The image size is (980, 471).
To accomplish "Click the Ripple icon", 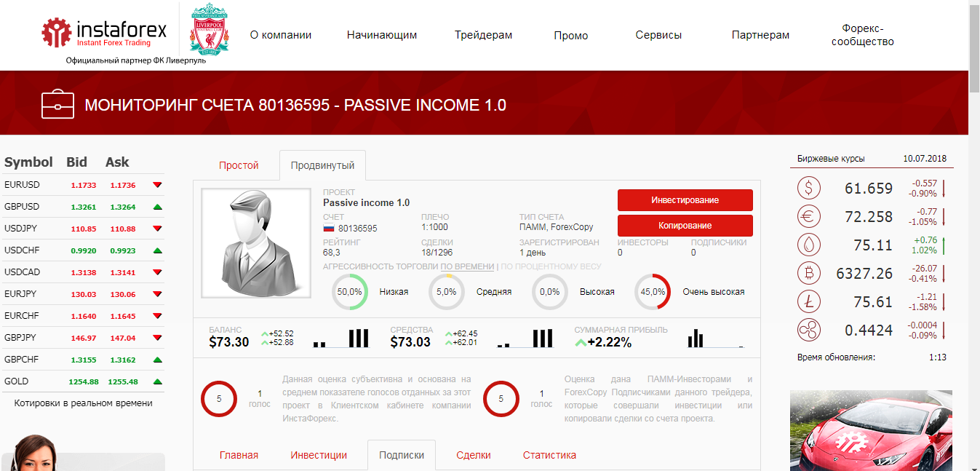I will point(808,331).
